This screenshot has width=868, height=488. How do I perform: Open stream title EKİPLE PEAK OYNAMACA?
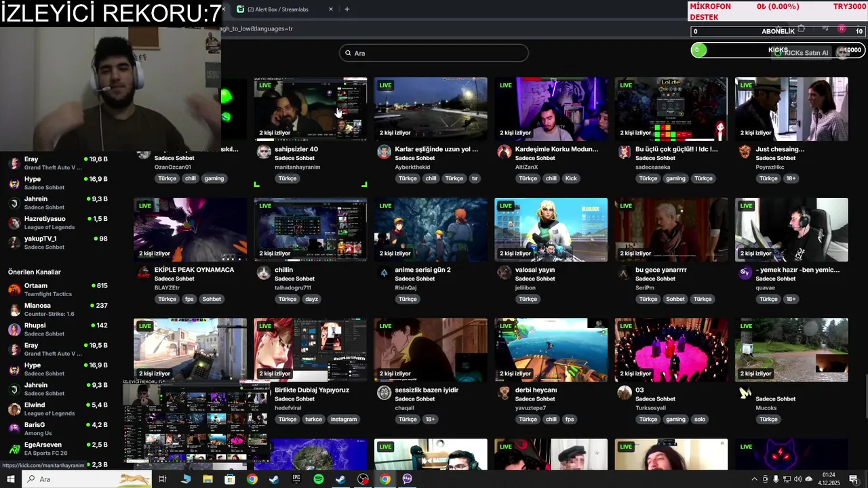(x=194, y=270)
